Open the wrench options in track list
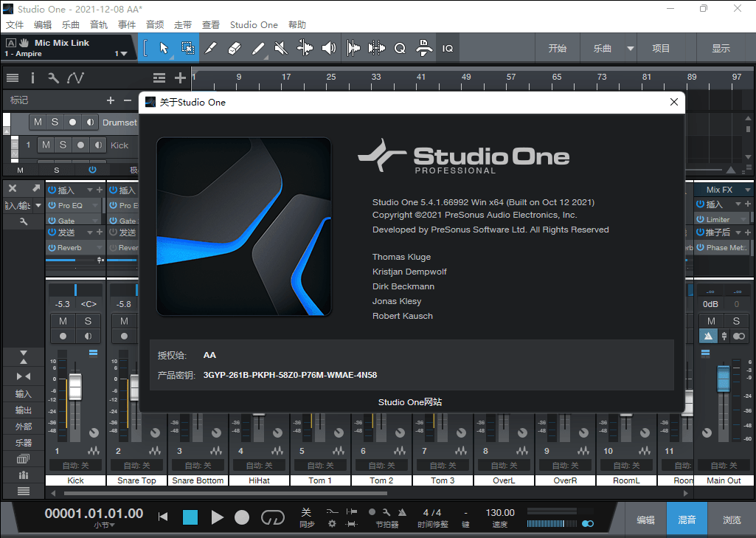 click(x=54, y=77)
